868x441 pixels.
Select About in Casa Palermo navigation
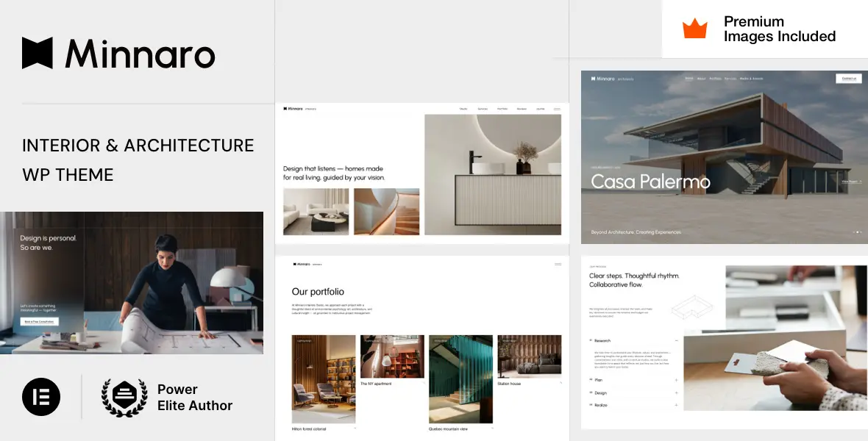(701, 79)
